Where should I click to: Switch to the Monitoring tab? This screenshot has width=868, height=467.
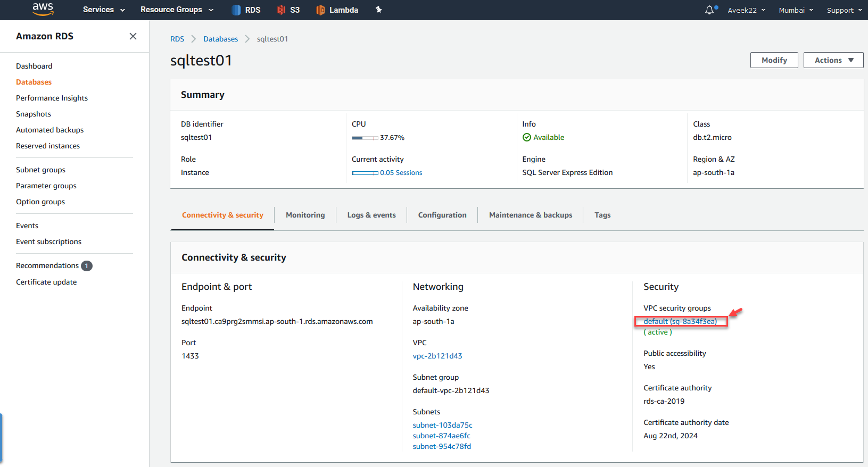(x=305, y=215)
